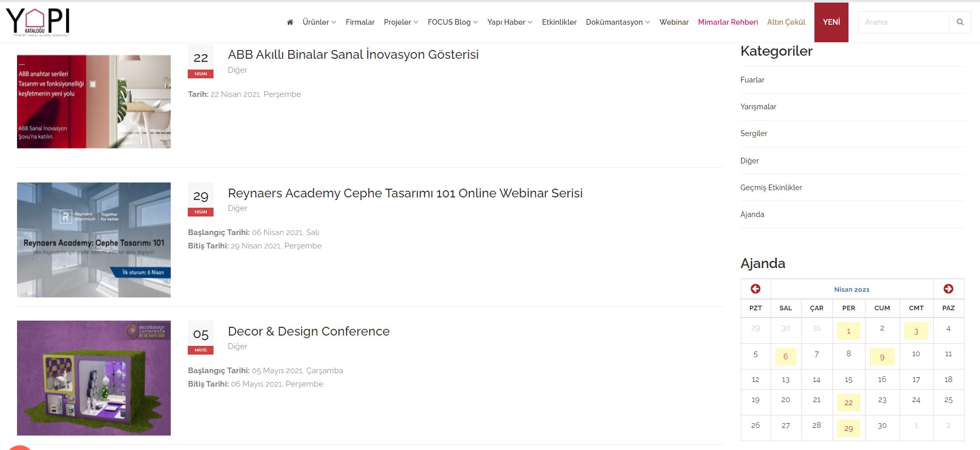Open the Firmalar menu item
This screenshot has height=450, width=980.
pos(360,22)
